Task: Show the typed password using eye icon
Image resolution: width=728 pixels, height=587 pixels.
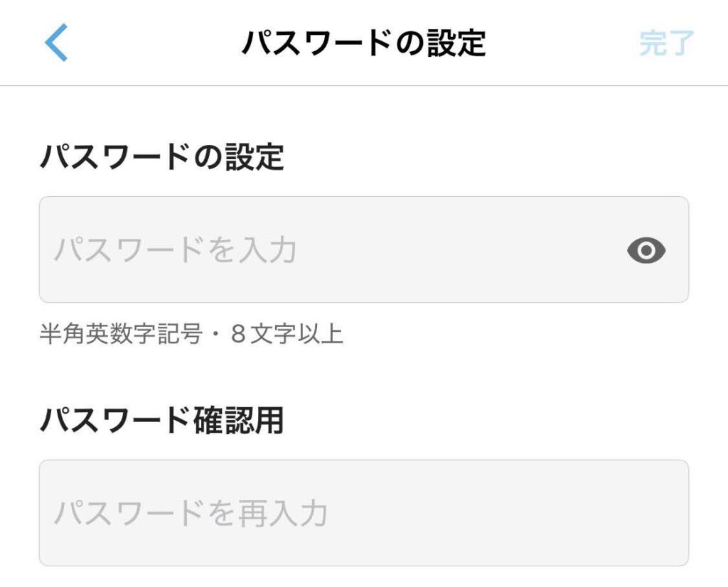Action: coord(647,250)
